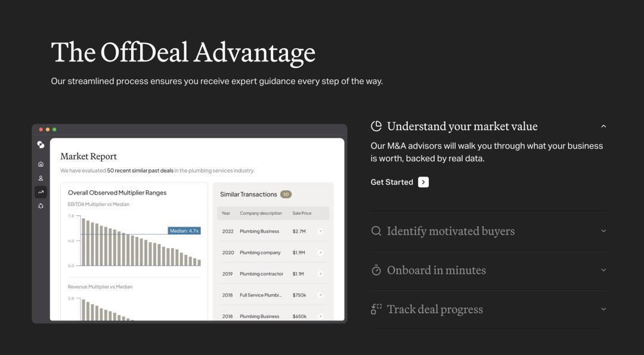Expand Identify motivated buyers chevron
Screen dimensions: 644x355
[603, 231]
